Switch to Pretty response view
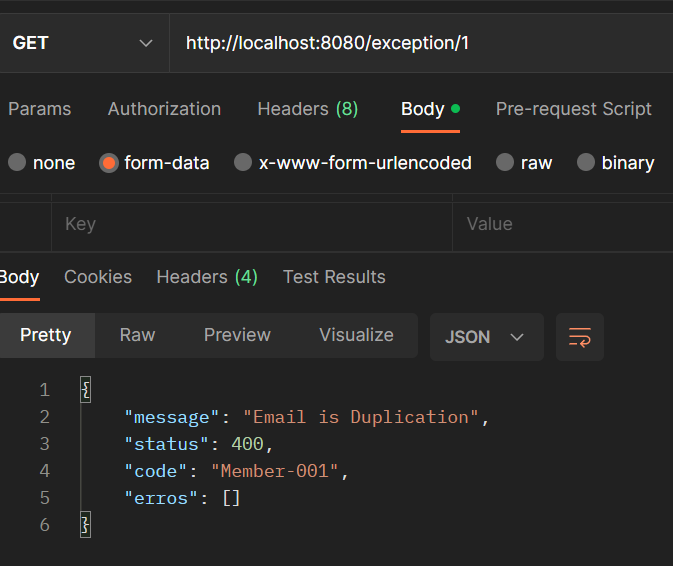 (46, 335)
